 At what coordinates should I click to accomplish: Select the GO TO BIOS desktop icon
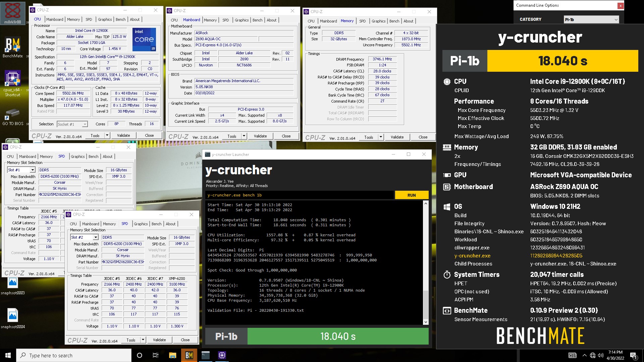click(13, 117)
